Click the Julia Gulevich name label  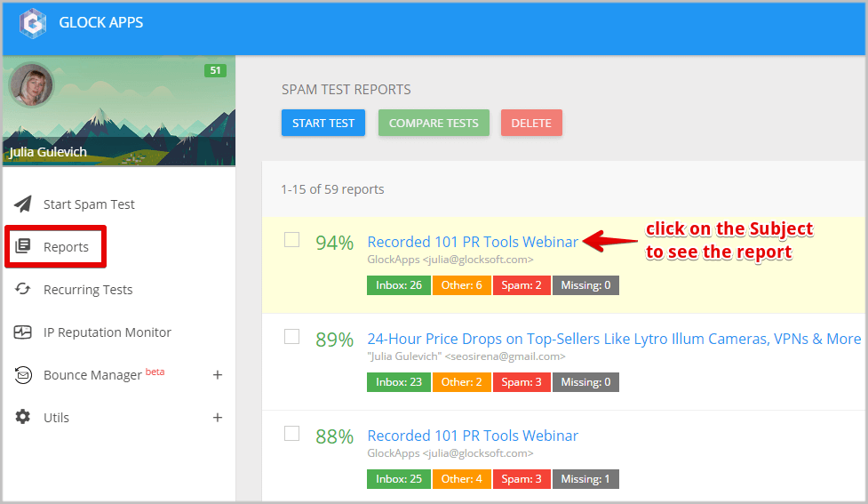point(48,152)
